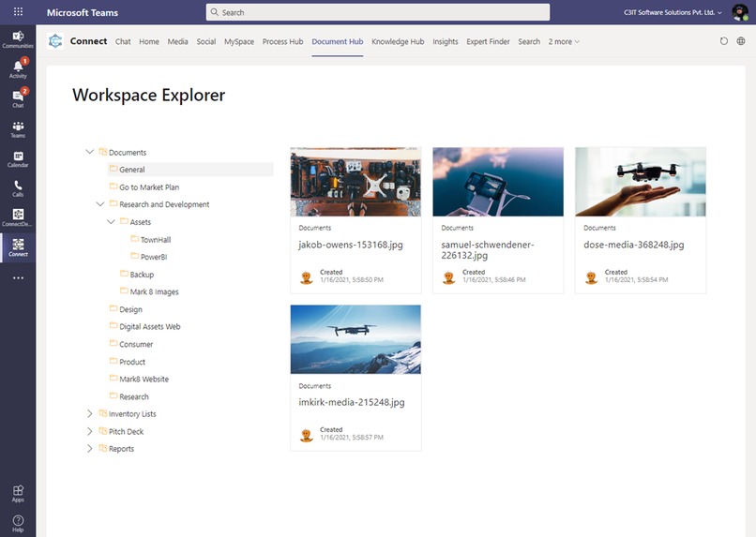Open the ConnectDe... app icon

[x=18, y=217]
